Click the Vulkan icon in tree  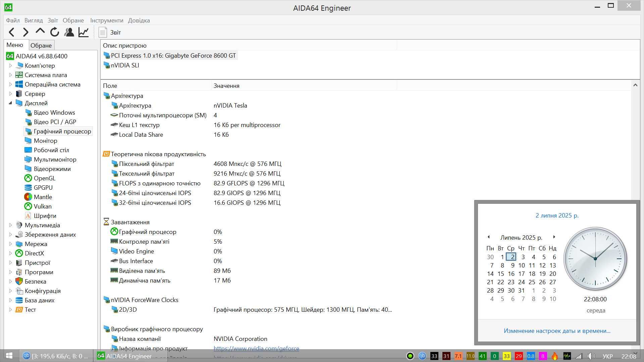click(x=28, y=206)
